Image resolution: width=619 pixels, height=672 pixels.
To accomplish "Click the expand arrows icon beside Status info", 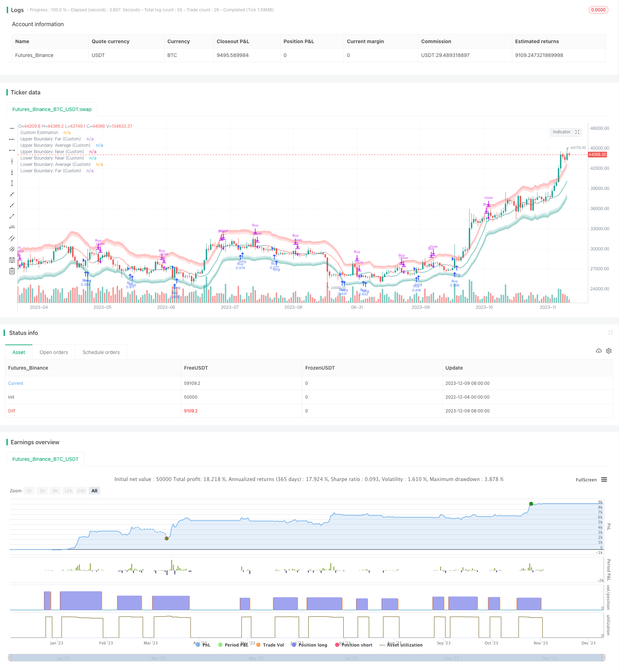I will pos(610,332).
